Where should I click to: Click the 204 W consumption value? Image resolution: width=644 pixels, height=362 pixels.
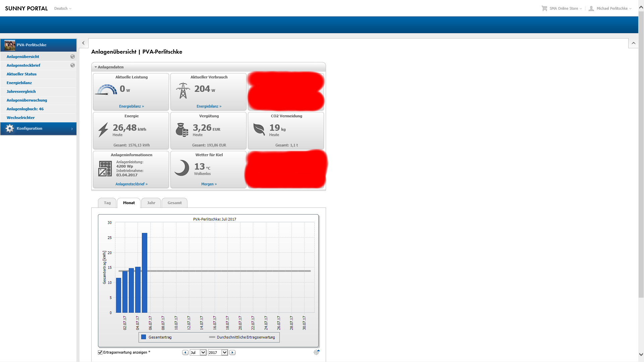point(205,89)
